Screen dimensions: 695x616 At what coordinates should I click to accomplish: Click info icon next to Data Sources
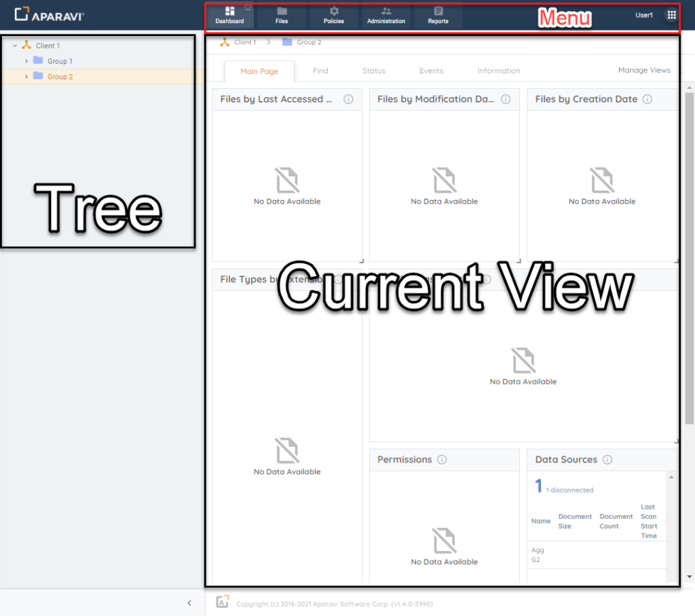point(607,459)
